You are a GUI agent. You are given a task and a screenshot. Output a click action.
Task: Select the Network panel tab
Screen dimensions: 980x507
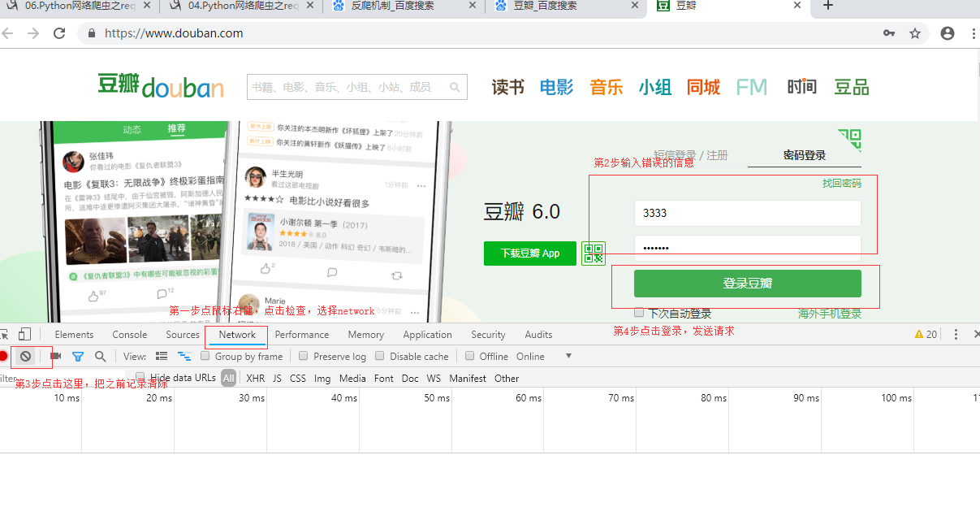pos(237,334)
